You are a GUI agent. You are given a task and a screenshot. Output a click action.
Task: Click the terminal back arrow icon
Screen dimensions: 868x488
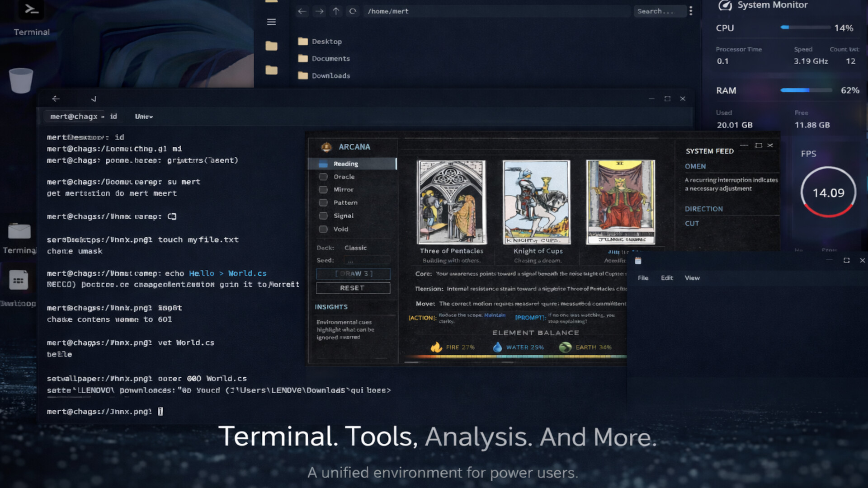pos(55,99)
